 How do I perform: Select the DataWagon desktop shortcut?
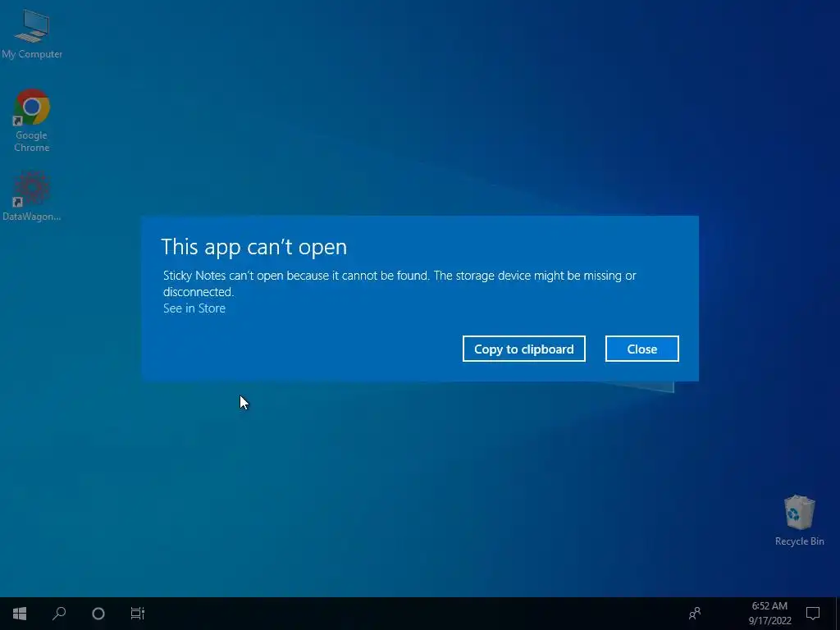tap(32, 195)
